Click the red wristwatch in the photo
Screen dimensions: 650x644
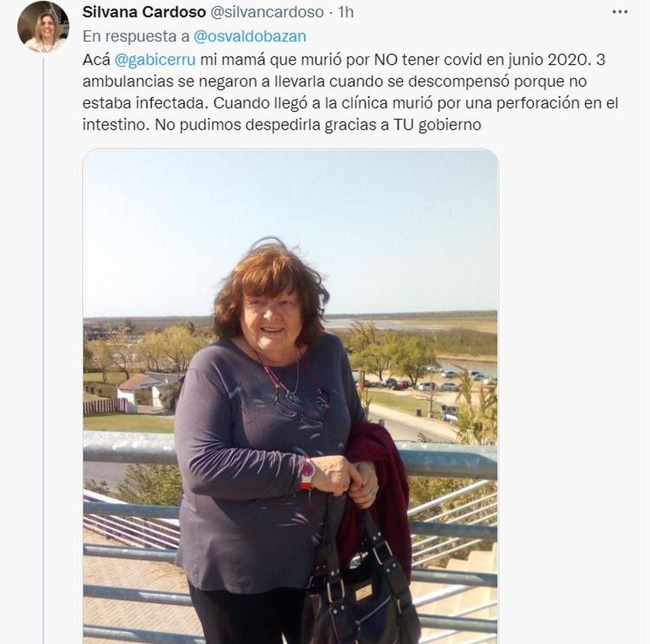[307, 473]
